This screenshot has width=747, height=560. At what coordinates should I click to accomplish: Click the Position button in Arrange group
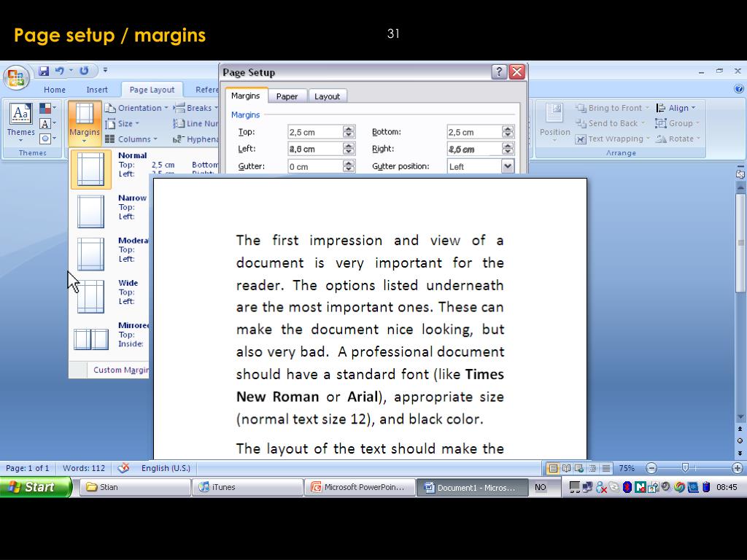click(554, 122)
